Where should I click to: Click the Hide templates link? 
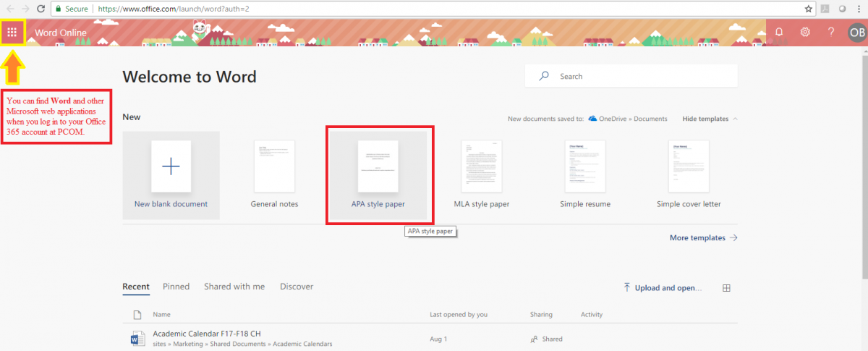pyautogui.click(x=705, y=119)
